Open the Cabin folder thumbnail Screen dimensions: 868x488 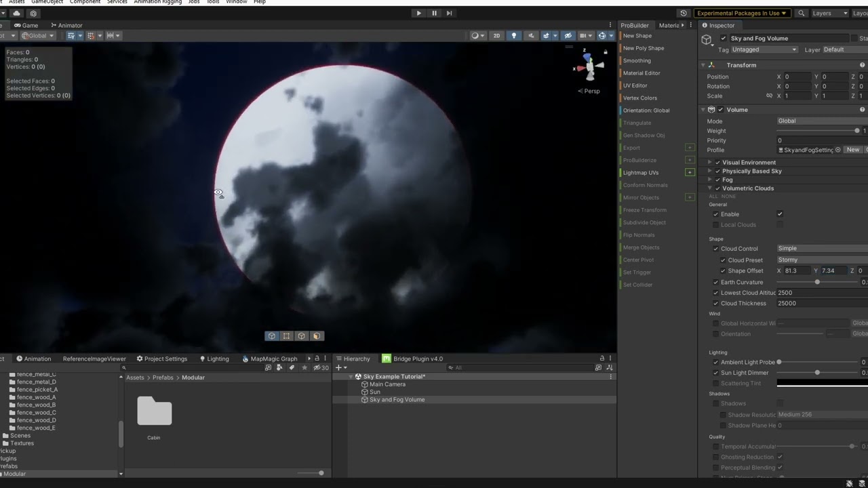pos(154,412)
